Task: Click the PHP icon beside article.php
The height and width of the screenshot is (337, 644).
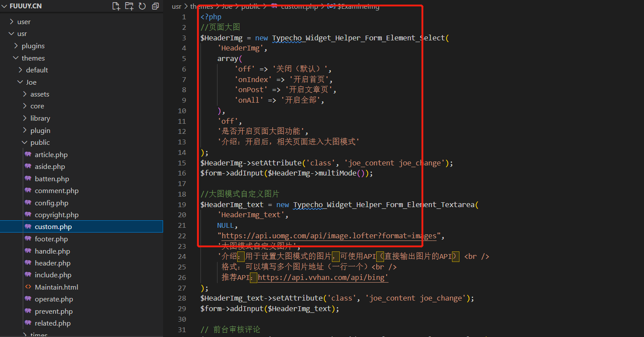Action: [28, 154]
